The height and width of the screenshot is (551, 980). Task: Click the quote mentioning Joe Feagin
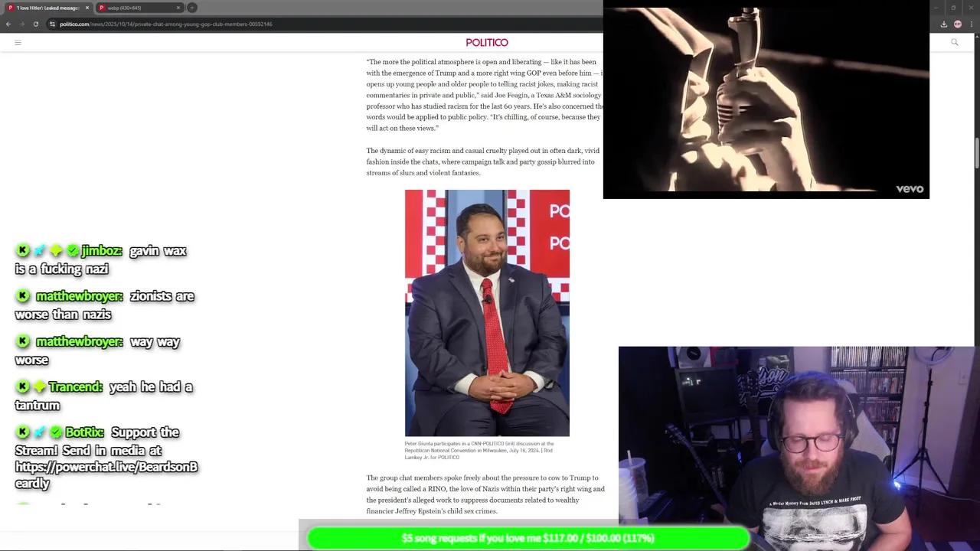point(485,95)
